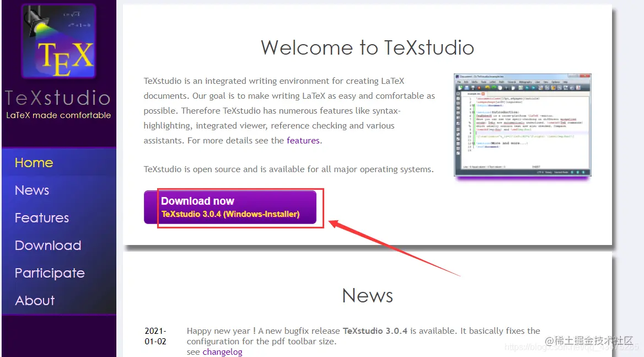The image size is (644, 357).
Task: Open the Participate sidebar item
Action: [50, 273]
